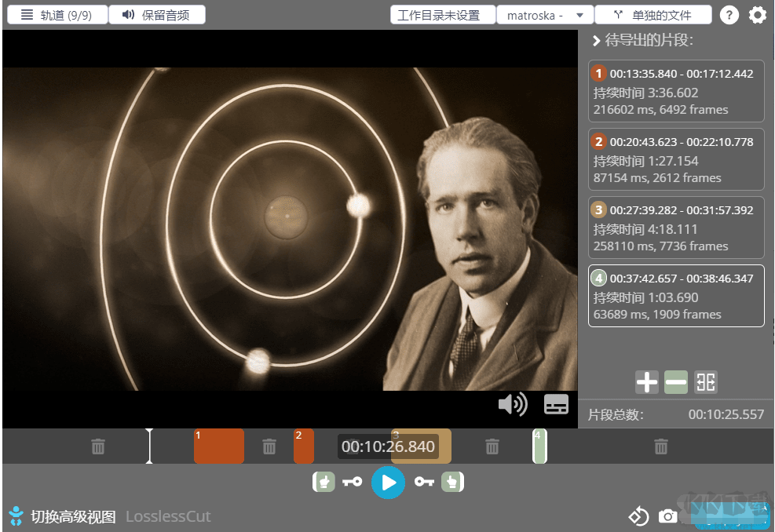Image resolution: width=775 pixels, height=532 pixels.
Task: Open the help question mark icon
Action: (x=729, y=15)
